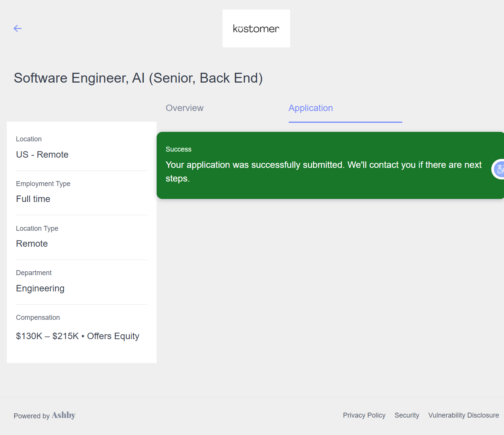Open the Privacy Policy link

pyautogui.click(x=364, y=415)
